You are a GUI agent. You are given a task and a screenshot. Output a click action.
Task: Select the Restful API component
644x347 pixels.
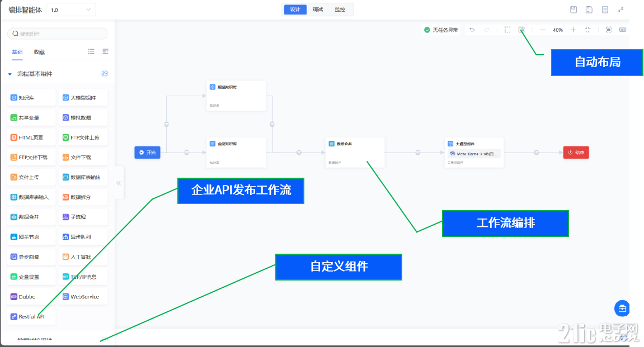point(31,317)
